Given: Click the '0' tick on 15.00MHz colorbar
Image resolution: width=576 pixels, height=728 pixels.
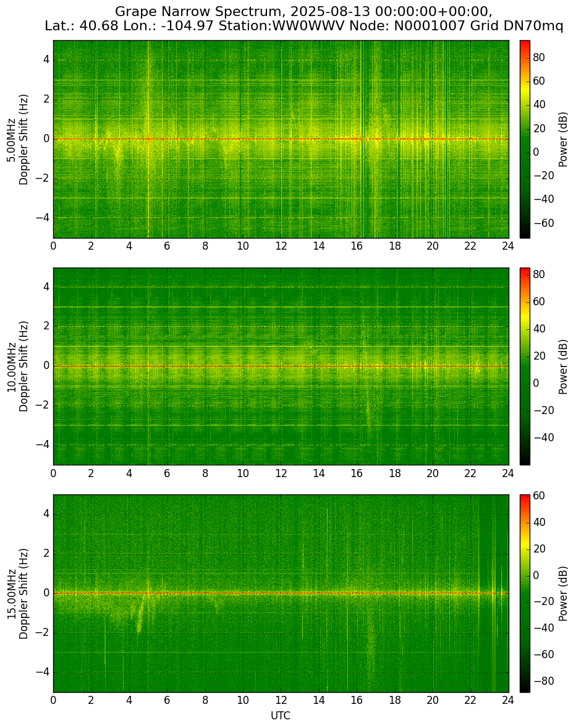Looking at the screenshot, I should click(x=536, y=575).
